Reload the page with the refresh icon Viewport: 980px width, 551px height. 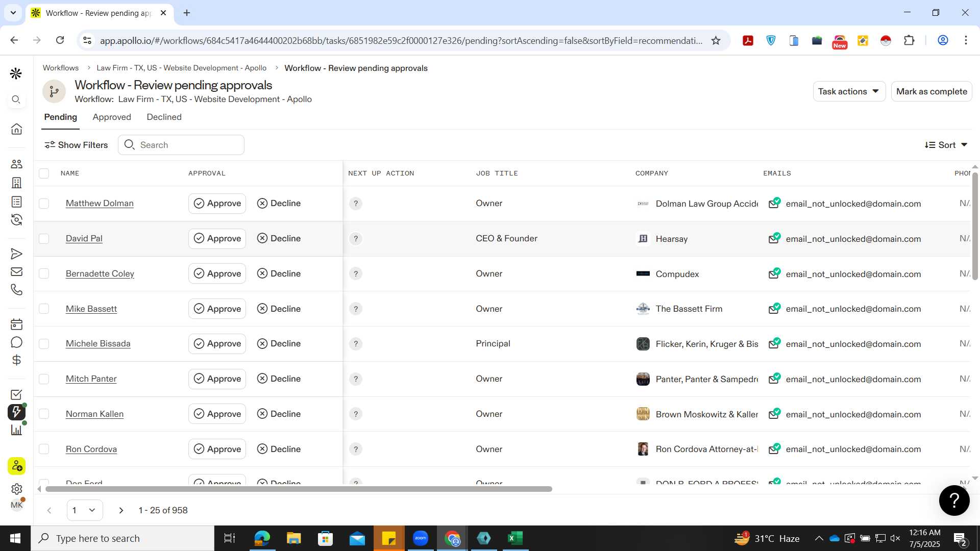coord(60,40)
